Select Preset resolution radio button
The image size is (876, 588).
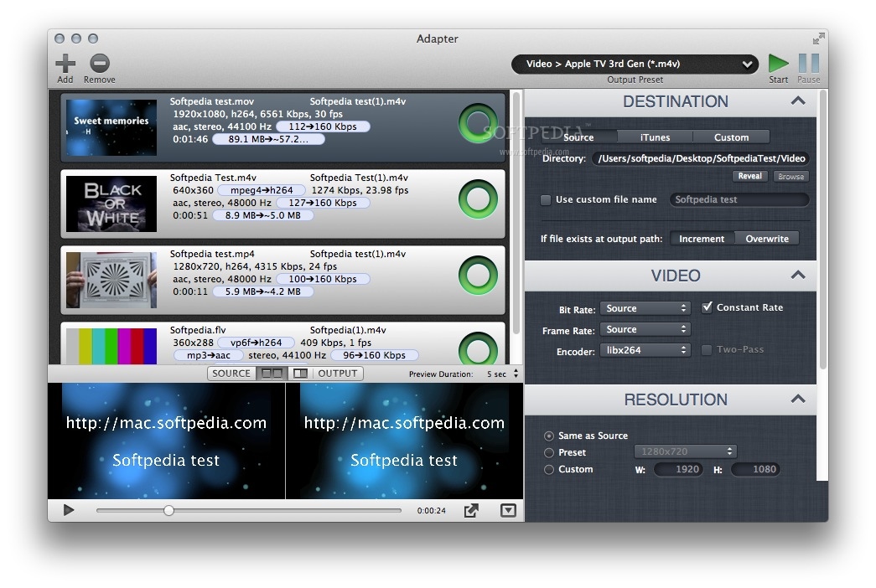click(x=549, y=452)
